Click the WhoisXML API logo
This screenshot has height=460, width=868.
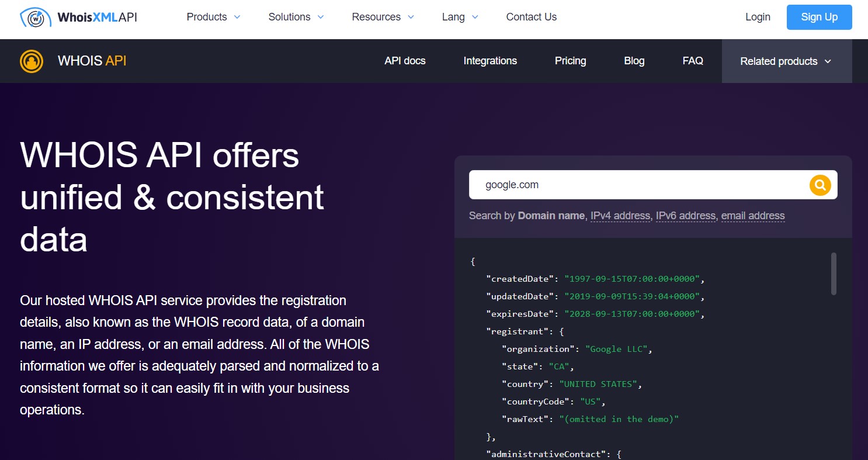pos(78,18)
